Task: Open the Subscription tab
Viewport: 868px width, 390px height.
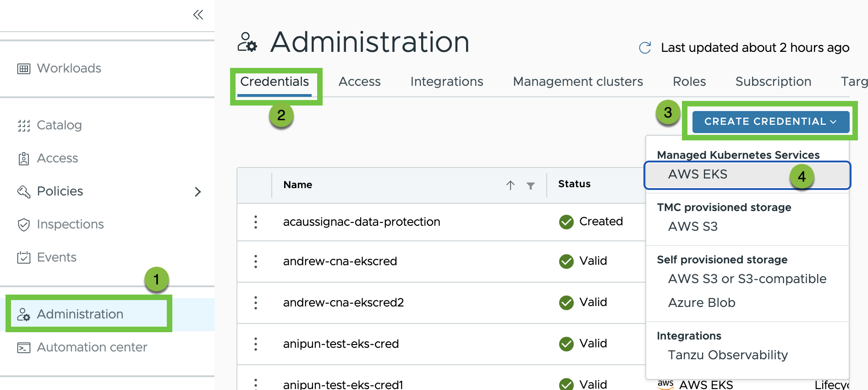Action: (x=774, y=82)
